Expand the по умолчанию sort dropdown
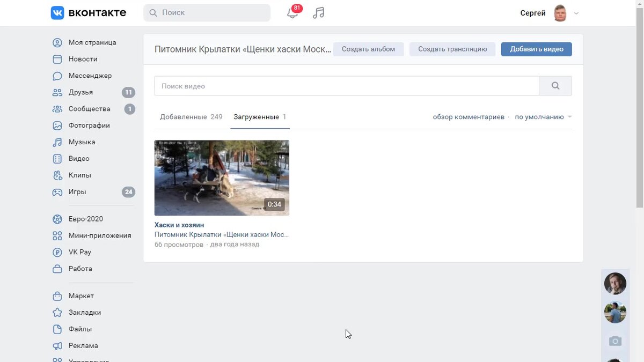The height and width of the screenshot is (362, 644). 543,117
